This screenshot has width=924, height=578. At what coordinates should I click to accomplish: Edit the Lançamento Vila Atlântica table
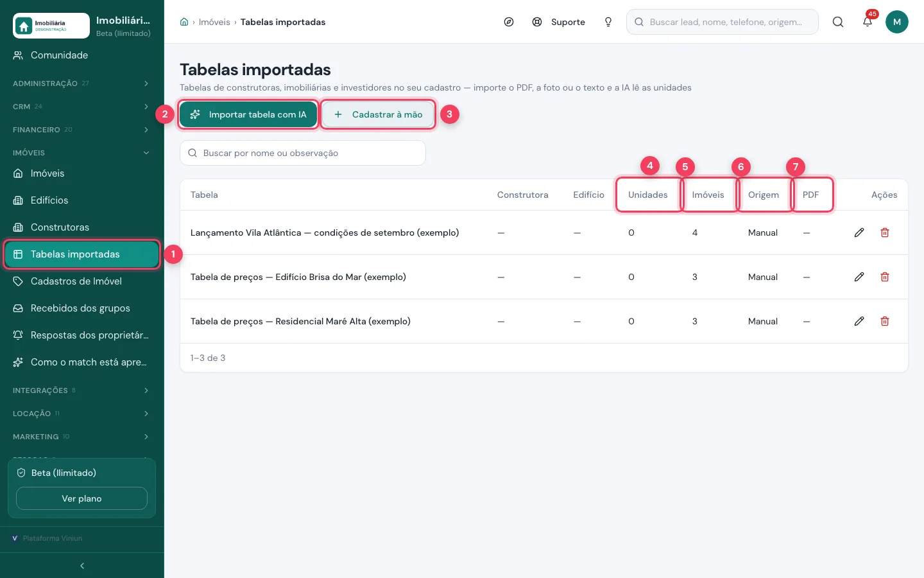coord(859,232)
